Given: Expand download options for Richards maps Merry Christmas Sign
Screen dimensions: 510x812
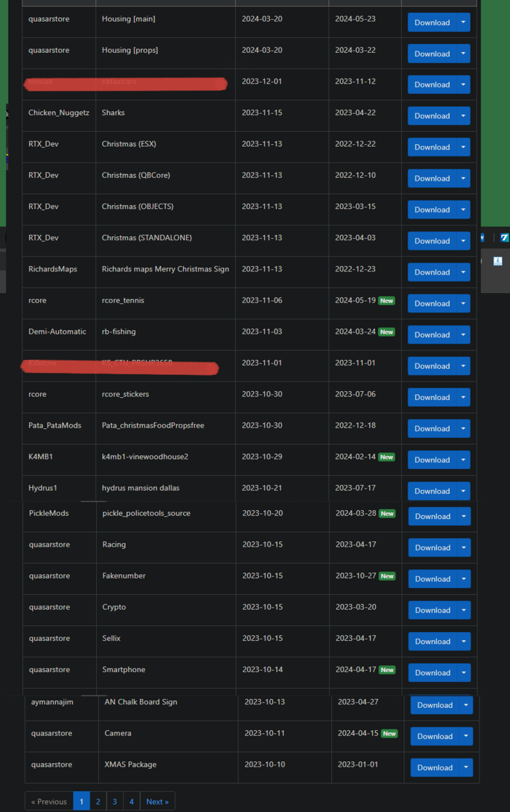Looking at the screenshot, I should (463, 272).
